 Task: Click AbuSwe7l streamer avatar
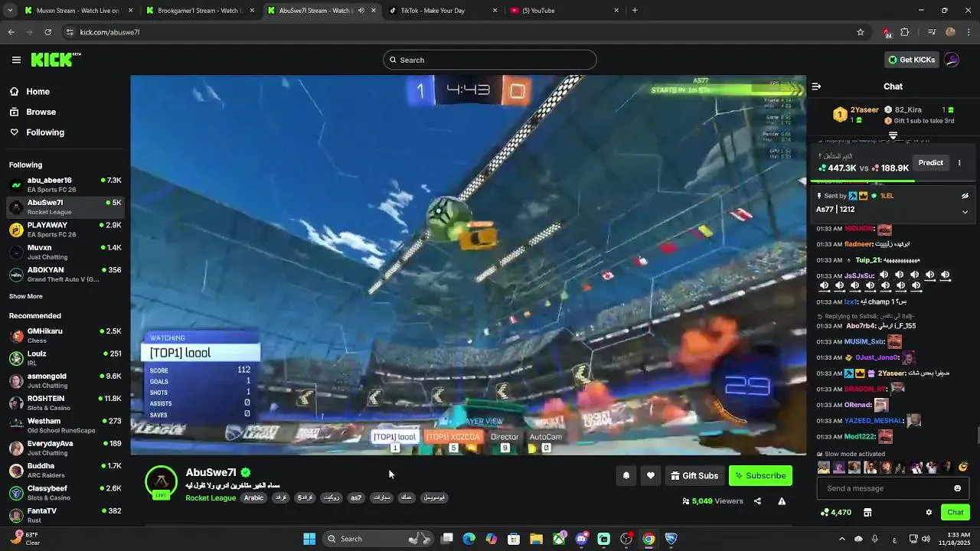coord(161,482)
